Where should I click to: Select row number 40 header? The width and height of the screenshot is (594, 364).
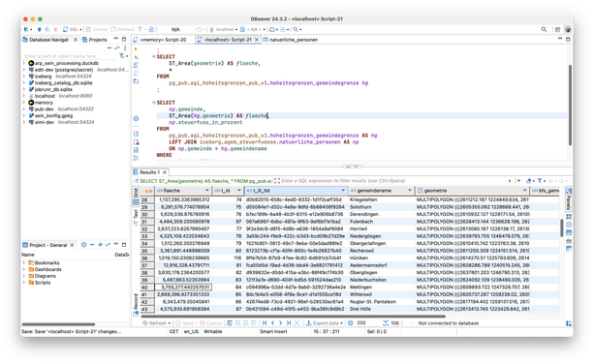coord(147,288)
